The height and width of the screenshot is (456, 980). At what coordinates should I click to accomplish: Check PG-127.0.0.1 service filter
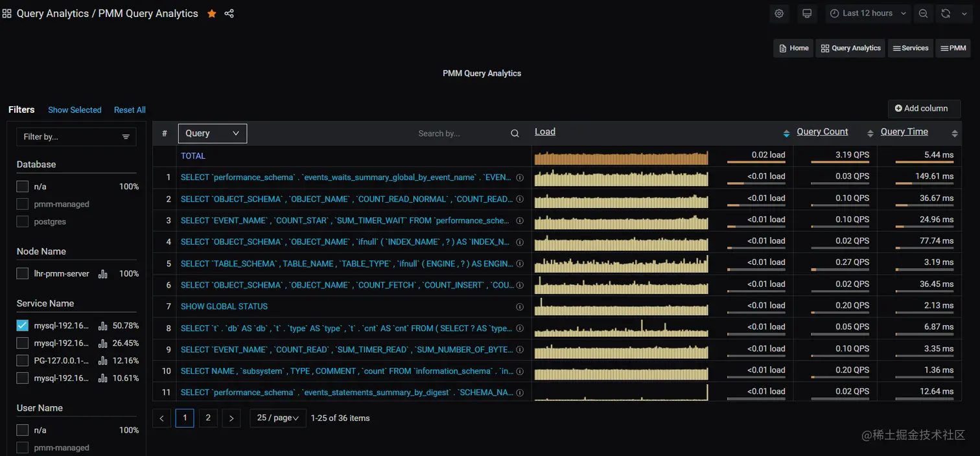click(x=23, y=360)
